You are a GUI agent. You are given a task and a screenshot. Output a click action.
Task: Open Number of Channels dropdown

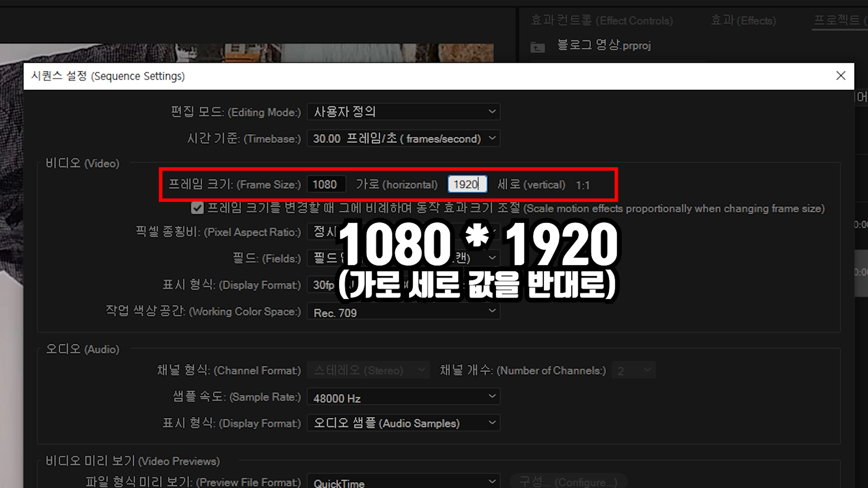pos(633,371)
